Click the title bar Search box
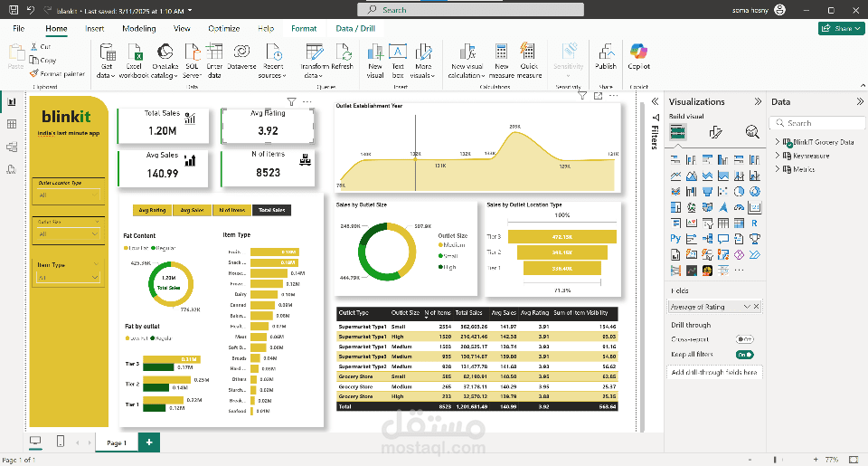This screenshot has height=466, width=868. (470, 10)
